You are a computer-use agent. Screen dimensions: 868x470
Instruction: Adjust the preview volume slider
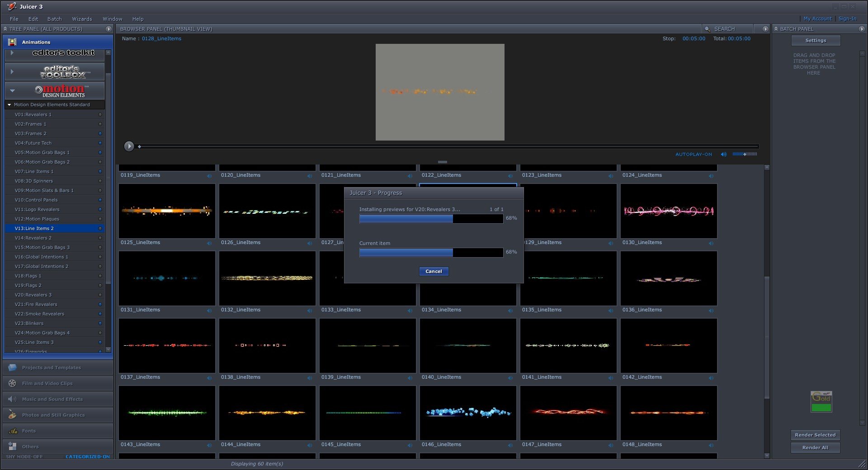coord(745,154)
